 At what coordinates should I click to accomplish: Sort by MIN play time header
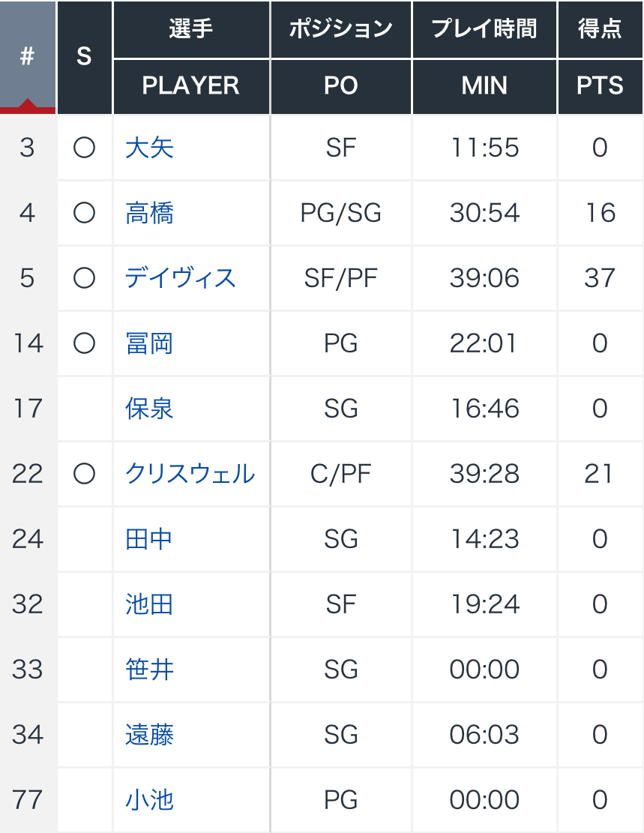(484, 86)
